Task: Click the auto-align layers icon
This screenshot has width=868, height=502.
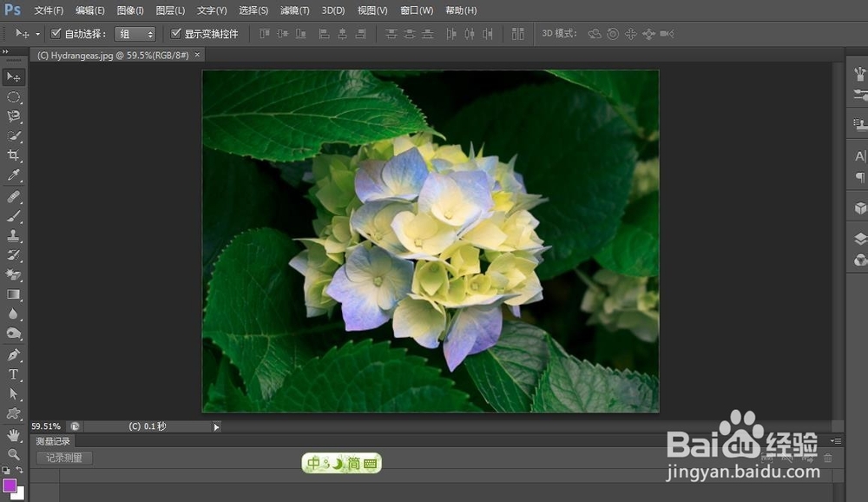Action: point(517,34)
